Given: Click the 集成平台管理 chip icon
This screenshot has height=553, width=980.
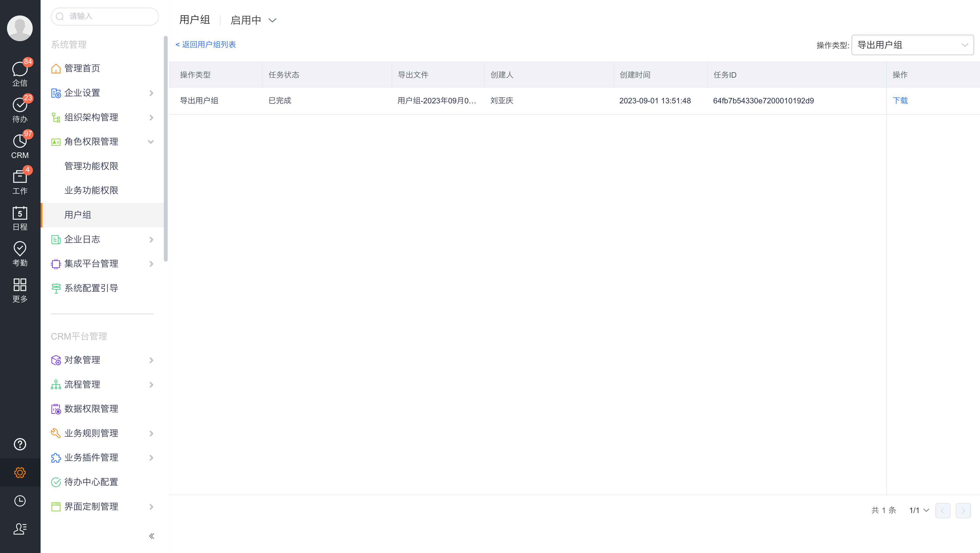Looking at the screenshot, I should tap(56, 264).
